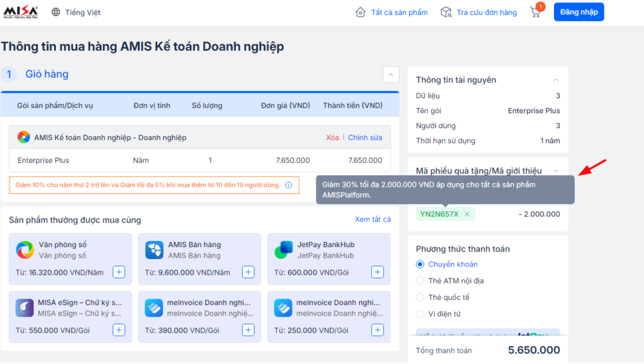
Task: Click the Số lượng column header
Action: click(207, 106)
